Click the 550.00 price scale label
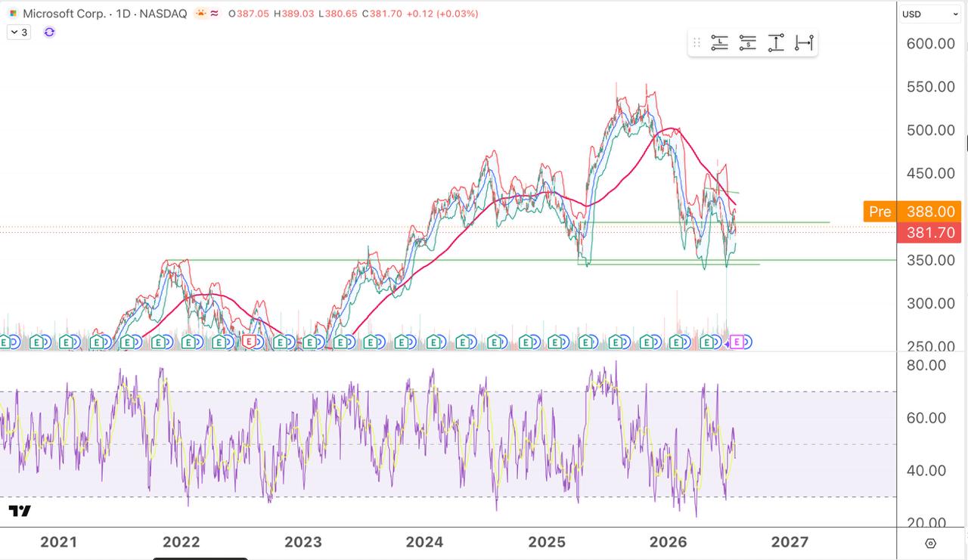Image resolution: width=968 pixels, height=560 pixels. tap(930, 87)
